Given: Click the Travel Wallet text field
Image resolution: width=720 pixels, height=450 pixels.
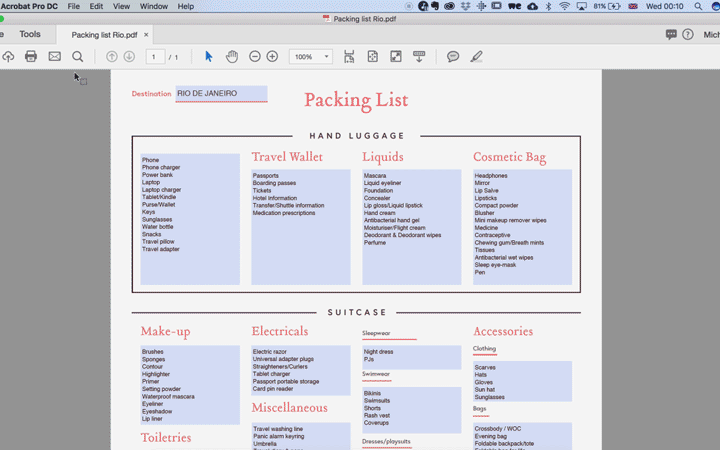Looking at the screenshot, I should [301, 227].
